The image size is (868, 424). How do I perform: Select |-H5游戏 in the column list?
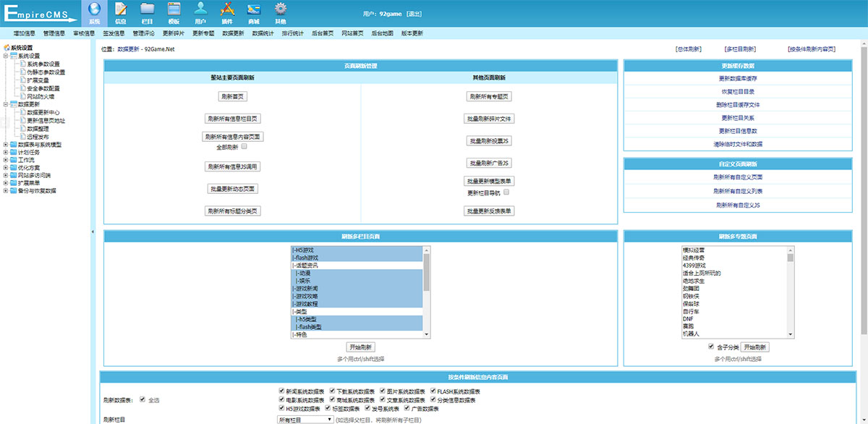(356, 250)
